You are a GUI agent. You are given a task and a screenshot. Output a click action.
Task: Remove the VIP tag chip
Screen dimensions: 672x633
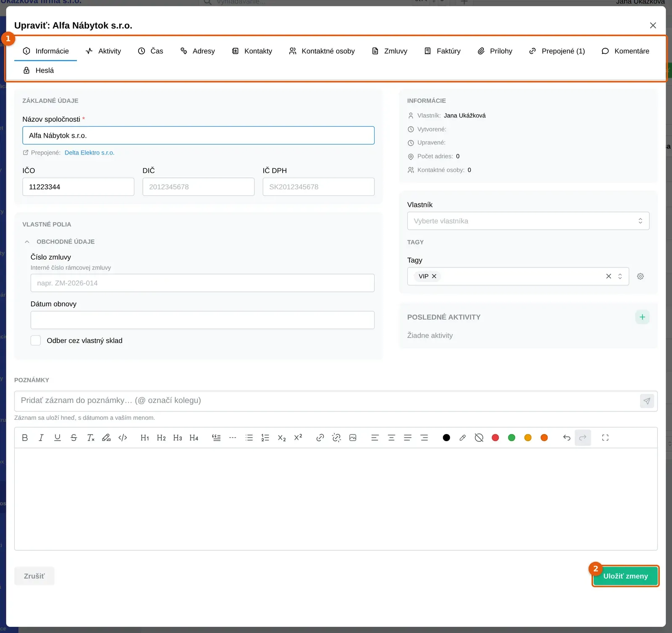(434, 276)
